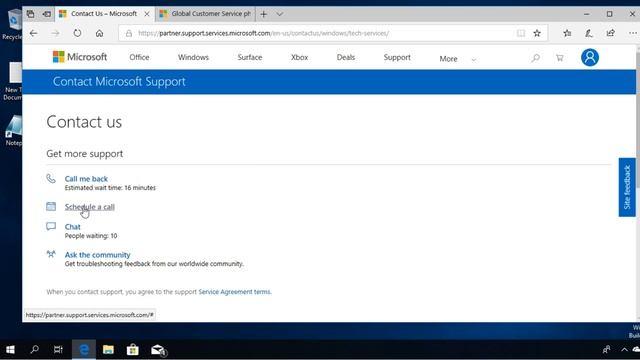
Task: Click the Share page icon
Action: pyautogui.click(x=611, y=33)
